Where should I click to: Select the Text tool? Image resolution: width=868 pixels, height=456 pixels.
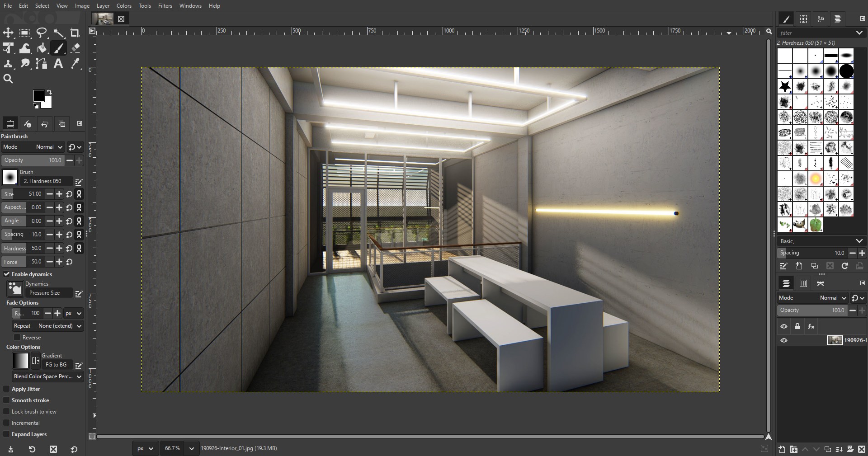pos(58,64)
